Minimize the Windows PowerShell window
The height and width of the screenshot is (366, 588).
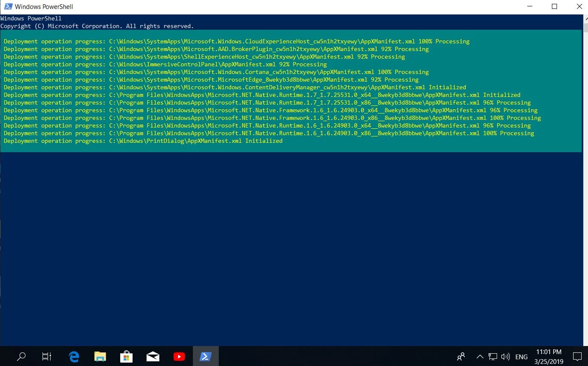529,6
